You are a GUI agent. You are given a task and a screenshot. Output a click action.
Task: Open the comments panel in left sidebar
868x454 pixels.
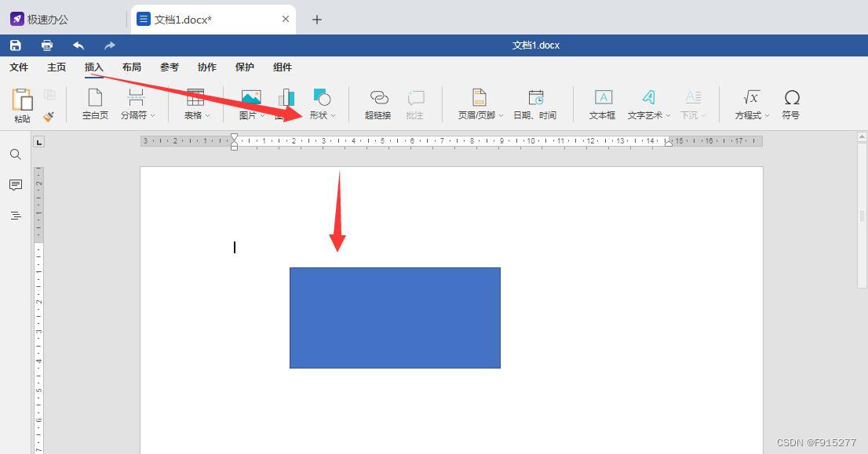point(16,185)
